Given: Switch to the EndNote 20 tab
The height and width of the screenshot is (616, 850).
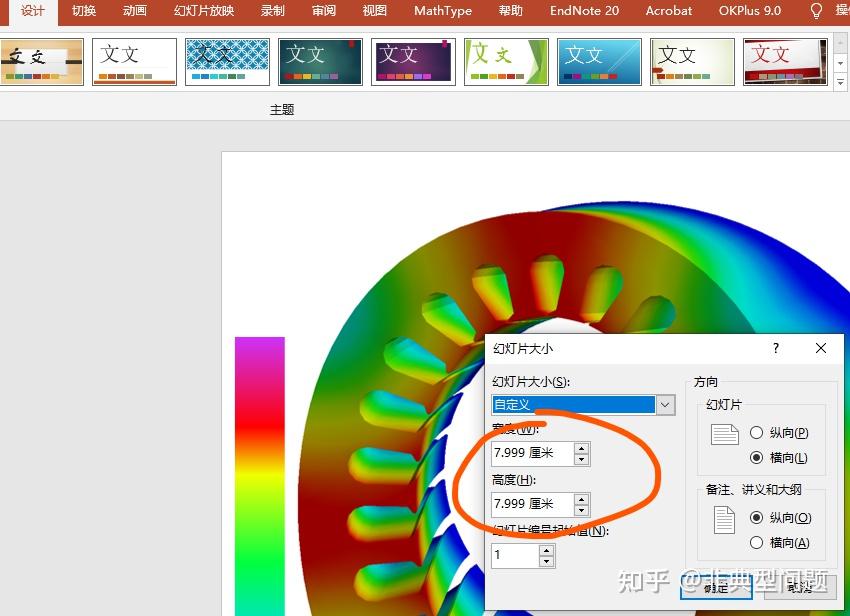Looking at the screenshot, I should (x=584, y=11).
